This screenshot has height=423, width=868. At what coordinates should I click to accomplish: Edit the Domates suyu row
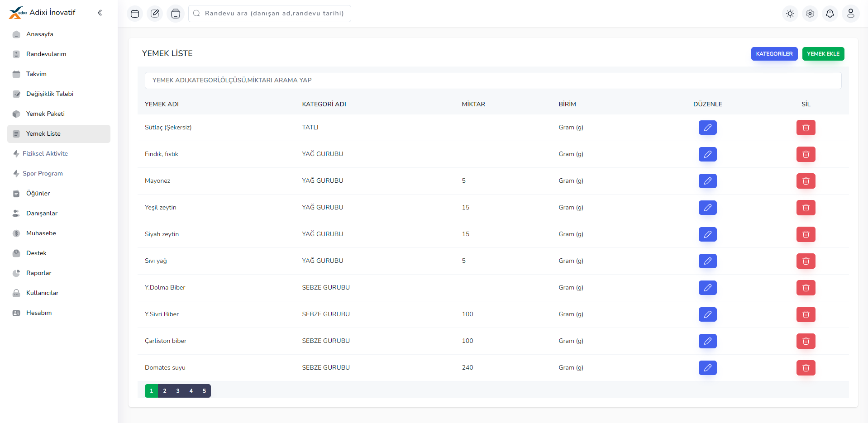coord(708,368)
